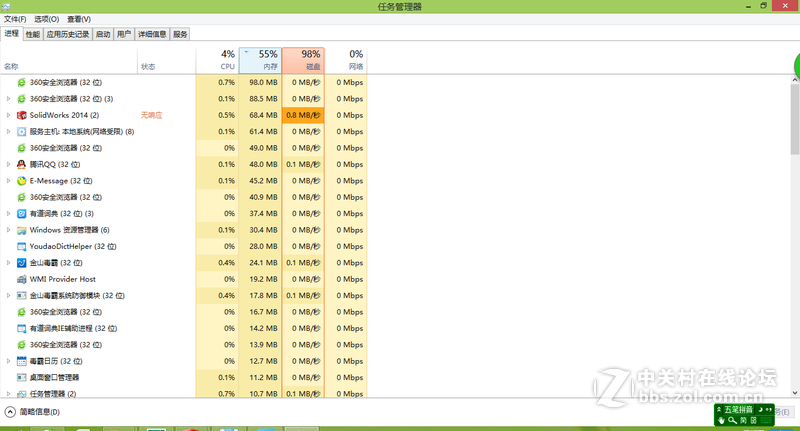This screenshot has width=800, height=431.
Task: Click the WMI Provider Host icon
Action: (21, 279)
